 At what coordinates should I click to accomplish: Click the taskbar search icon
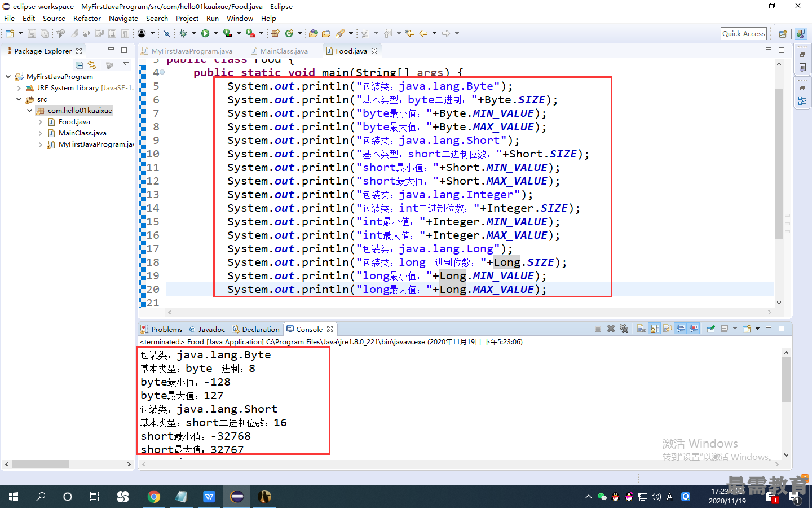(41, 497)
